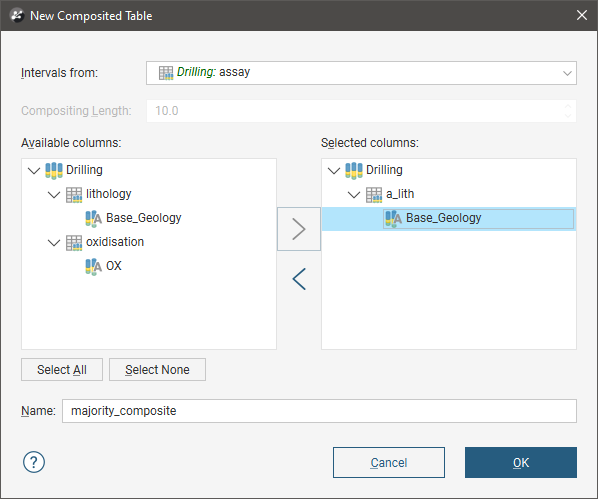Click the Name field containing majority_composite
The image size is (598, 499).
tap(319, 411)
